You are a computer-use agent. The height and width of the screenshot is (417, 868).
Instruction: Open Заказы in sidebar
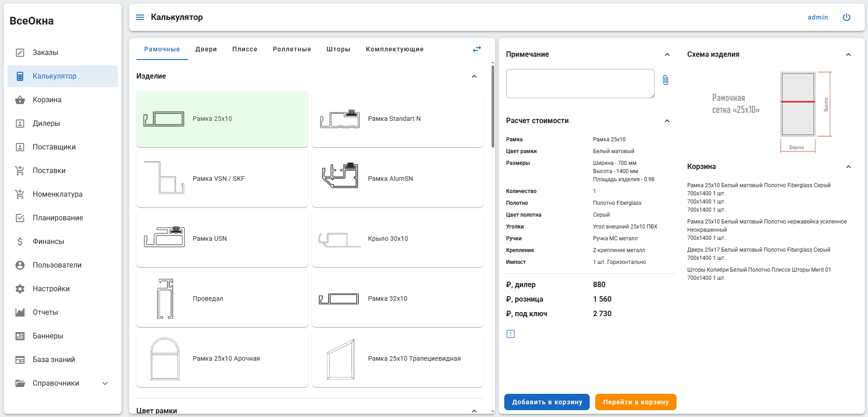62,53
